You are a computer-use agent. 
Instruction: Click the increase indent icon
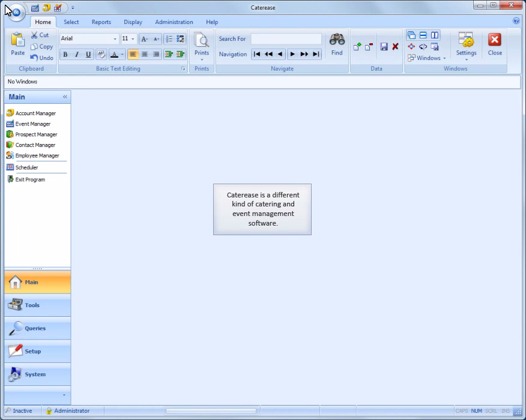click(x=181, y=55)
